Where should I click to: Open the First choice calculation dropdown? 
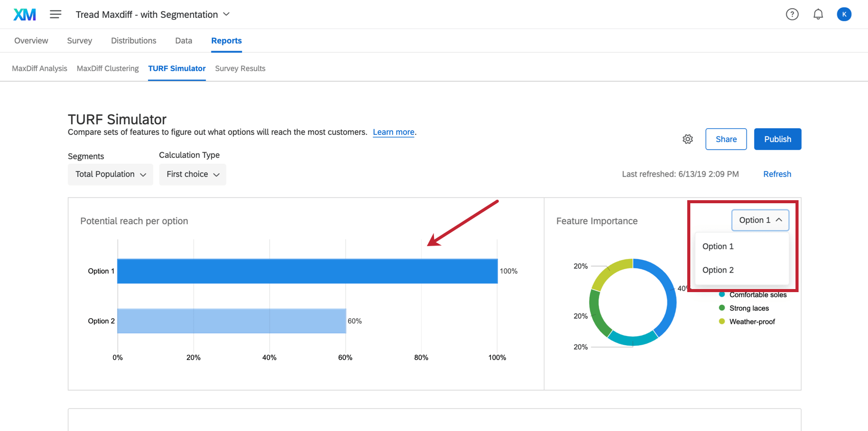[192, 174]
